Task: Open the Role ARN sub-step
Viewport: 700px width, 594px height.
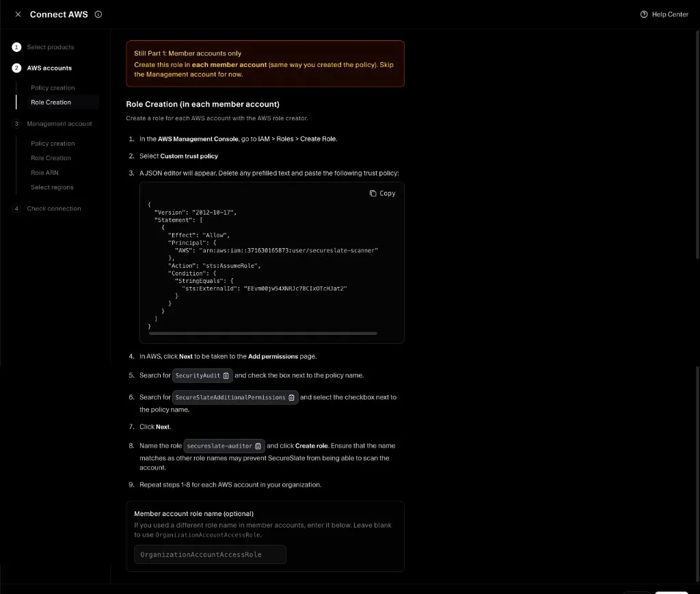Action: (x=44, y=173)
